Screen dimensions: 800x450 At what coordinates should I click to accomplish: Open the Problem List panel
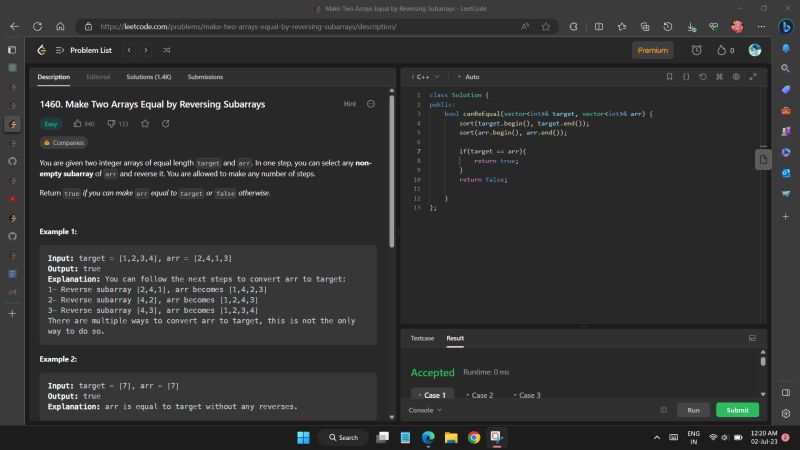pos(84,50)
